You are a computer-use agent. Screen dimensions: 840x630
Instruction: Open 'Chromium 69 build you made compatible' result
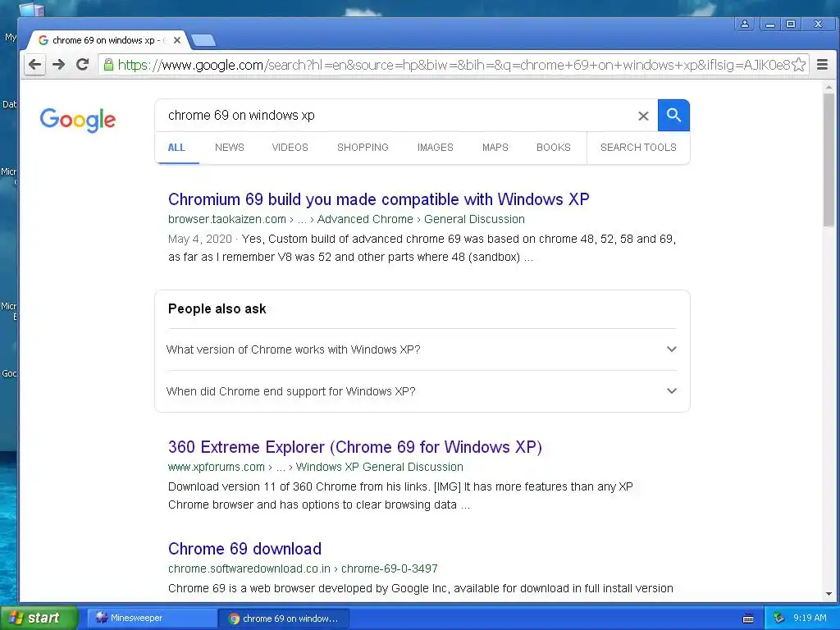point(378,199)
